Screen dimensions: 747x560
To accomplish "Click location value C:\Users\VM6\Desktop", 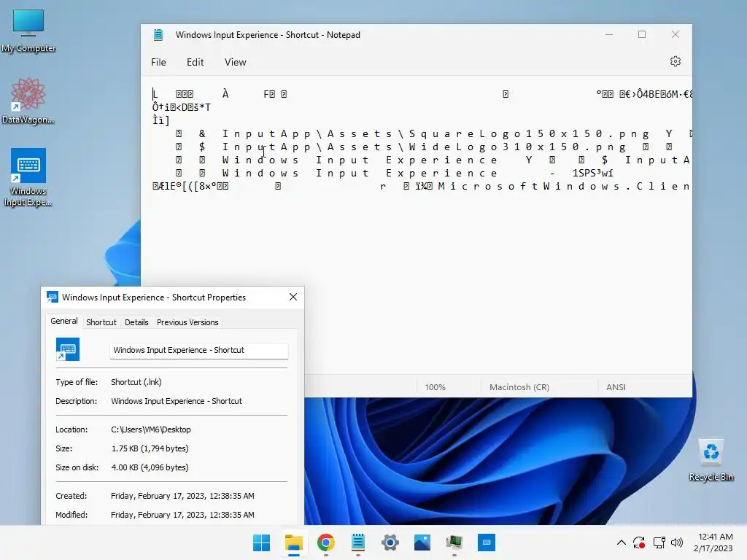I will coord(151,429).
